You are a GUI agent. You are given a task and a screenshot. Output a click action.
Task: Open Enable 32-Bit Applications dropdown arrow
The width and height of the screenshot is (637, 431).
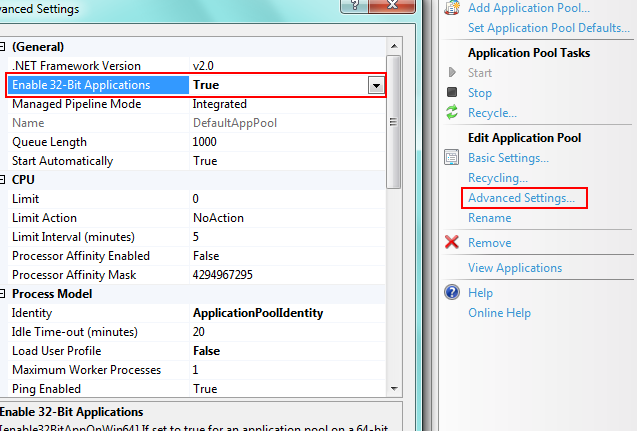click(376, 86)
